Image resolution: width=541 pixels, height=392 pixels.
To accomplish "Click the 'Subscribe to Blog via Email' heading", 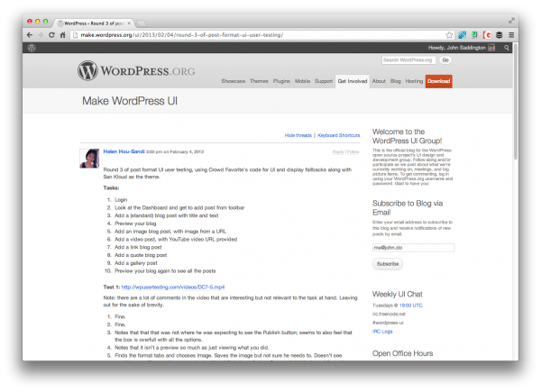I will pyautogui.click(x=408, y=207).
